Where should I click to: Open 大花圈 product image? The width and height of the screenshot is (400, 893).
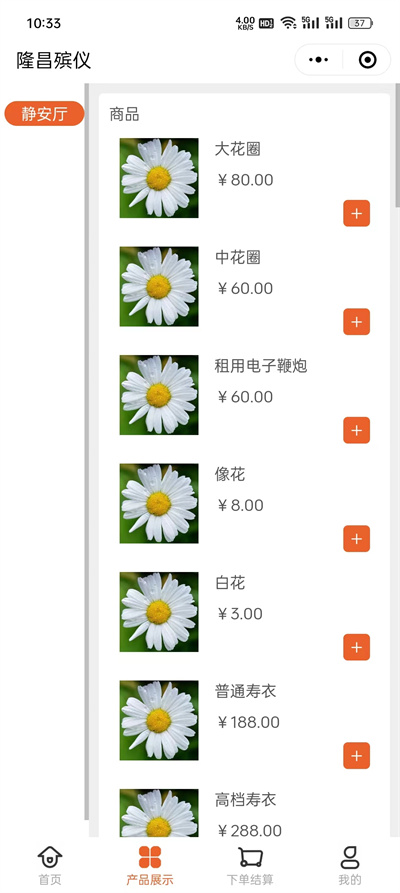(159, 178)
